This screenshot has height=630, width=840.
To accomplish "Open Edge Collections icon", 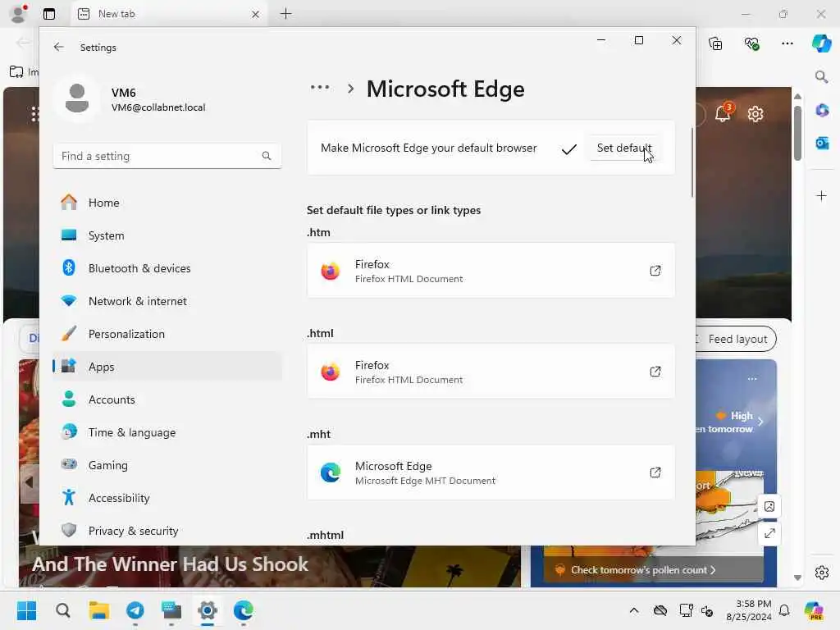I will pos(715,43).
